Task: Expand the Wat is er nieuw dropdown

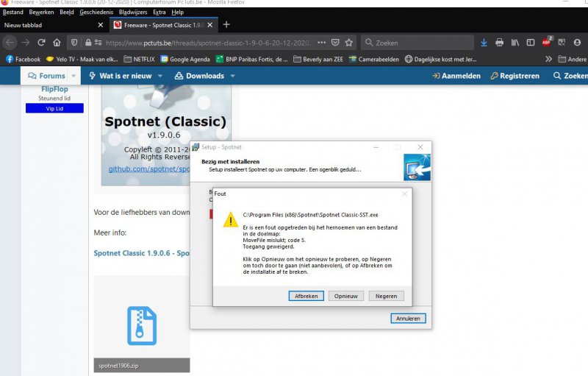Action: point(160,76)
